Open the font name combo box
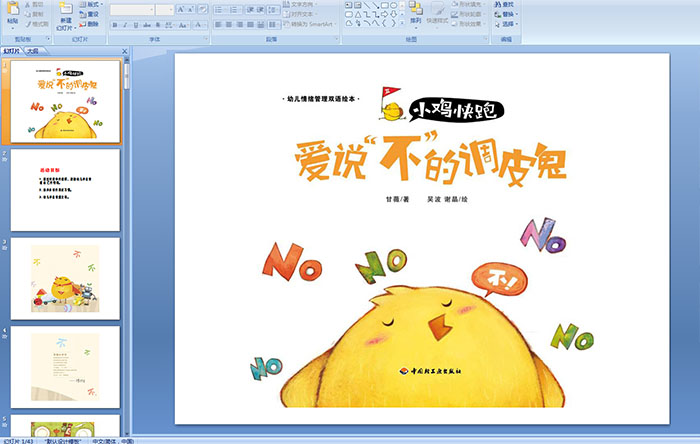Screen dimensions: 700x444 pyautogui.click(x=132, y=10)
